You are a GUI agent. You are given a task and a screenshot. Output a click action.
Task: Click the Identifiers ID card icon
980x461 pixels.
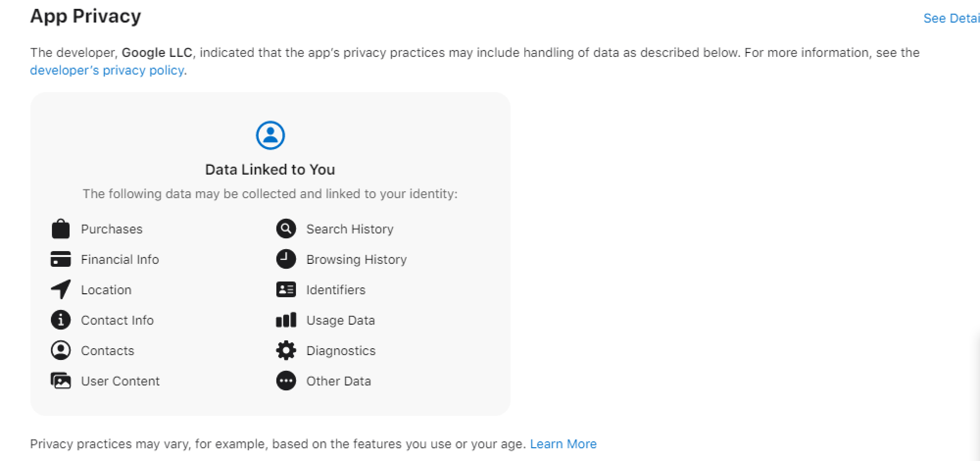(286, 290)
